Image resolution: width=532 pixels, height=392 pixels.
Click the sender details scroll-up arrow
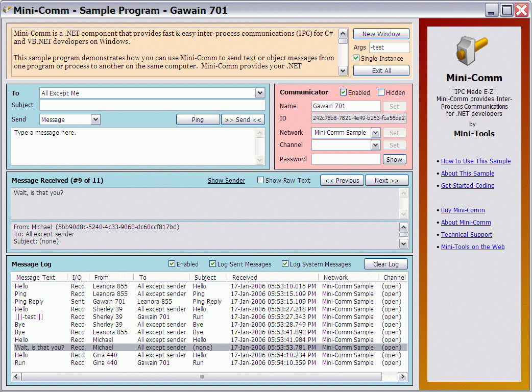pos(403,227)
